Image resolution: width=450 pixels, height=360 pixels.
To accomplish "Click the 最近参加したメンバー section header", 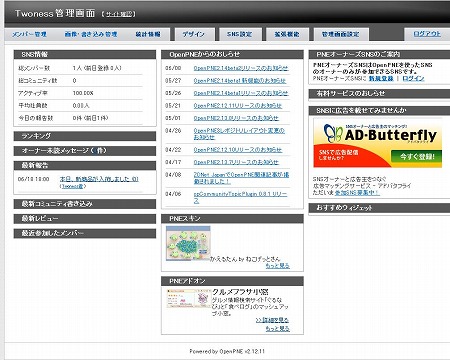I will [85, 233].
